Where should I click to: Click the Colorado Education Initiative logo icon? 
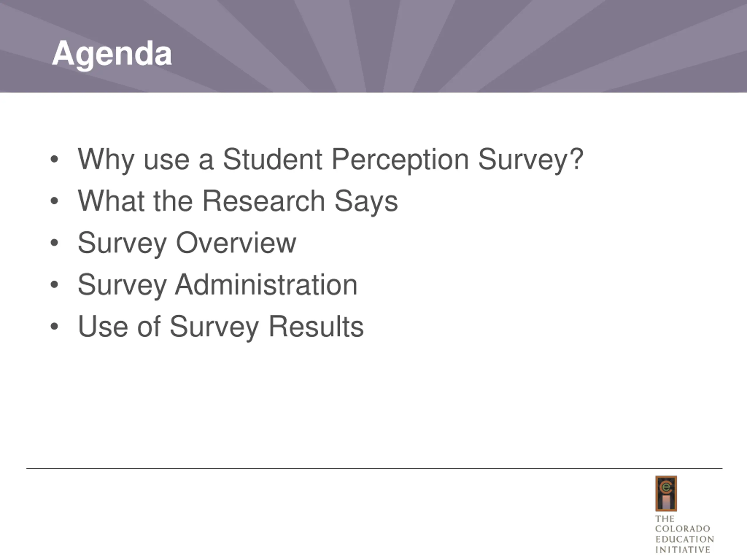point(666,494)
